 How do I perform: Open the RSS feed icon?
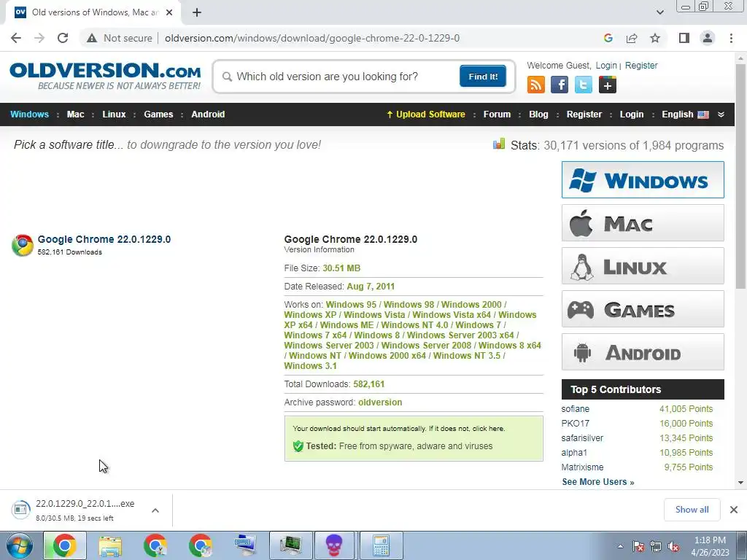536,85
